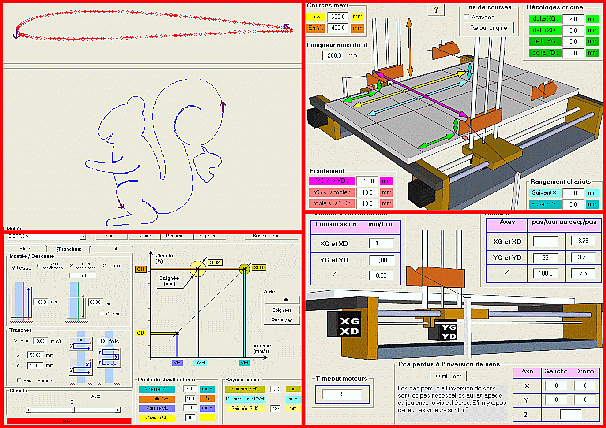Toggle the checkbox in the fin de course group
The height and width of the screenshot is (428, 606).
pyautogui.click(x=466, y=17)
